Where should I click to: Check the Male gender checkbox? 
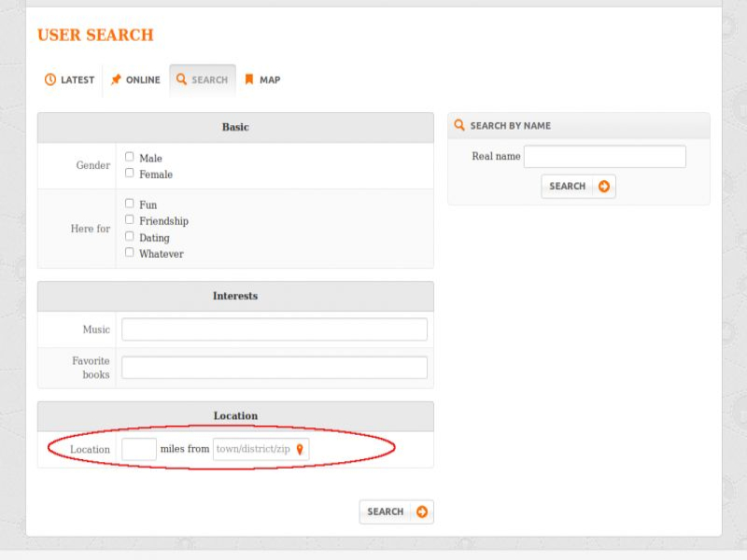[130, 157]
